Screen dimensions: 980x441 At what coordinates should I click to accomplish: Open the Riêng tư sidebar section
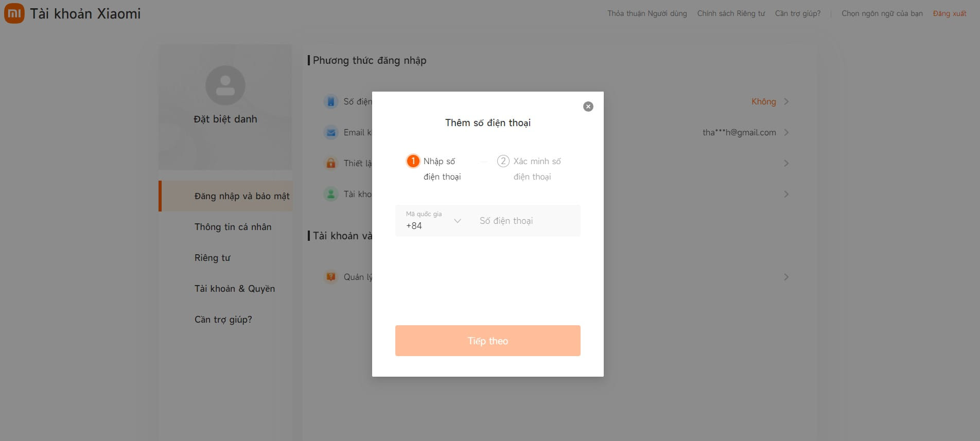[x=212, y=258]
